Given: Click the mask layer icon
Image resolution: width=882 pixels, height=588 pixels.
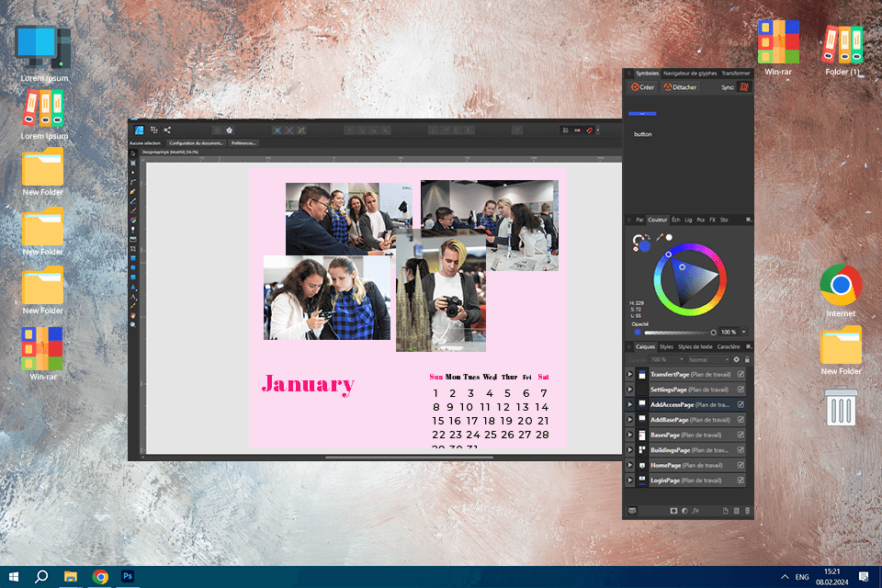Looking at the screenshot, I should (673, 510).
